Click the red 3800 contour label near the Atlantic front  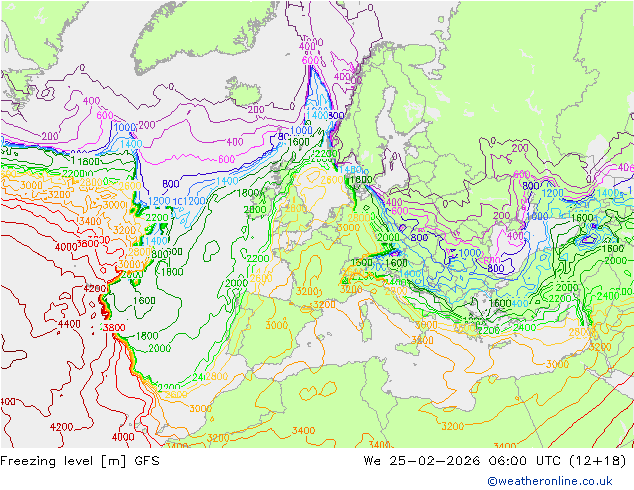coord(114,327)
